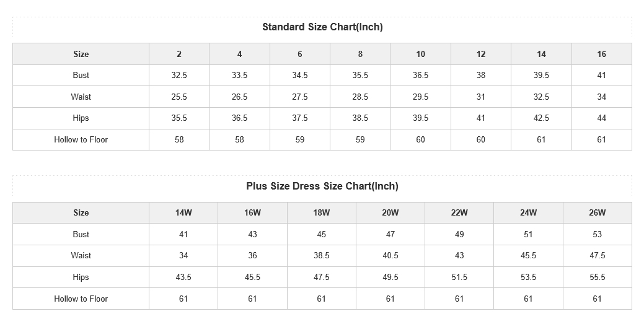Select the 39.5 bust value for size 14
The height and width of the screenshot is (319, 644).
point(541,75)
